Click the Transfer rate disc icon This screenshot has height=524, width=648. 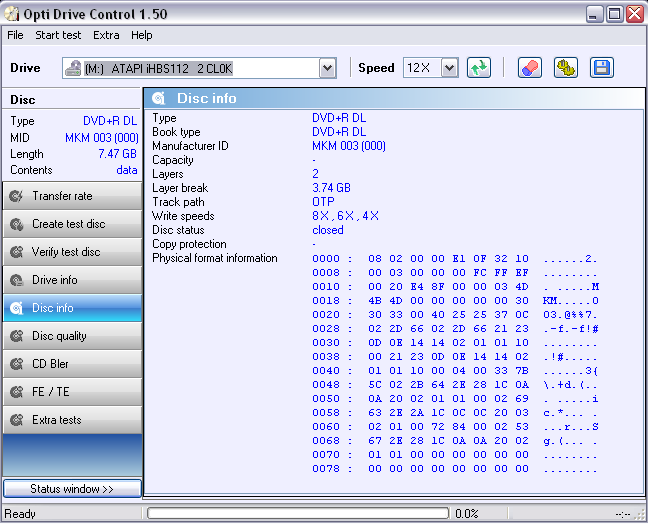coord(16,196)
